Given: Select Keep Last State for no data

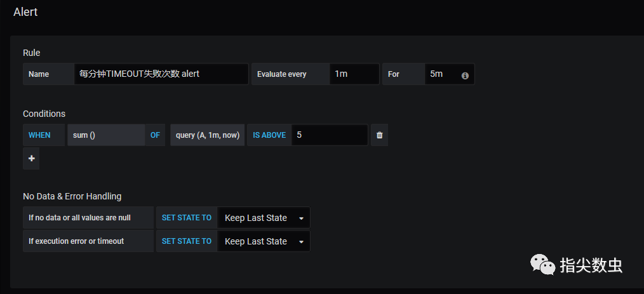Looking at the screenshot, I should click(264, 218).
